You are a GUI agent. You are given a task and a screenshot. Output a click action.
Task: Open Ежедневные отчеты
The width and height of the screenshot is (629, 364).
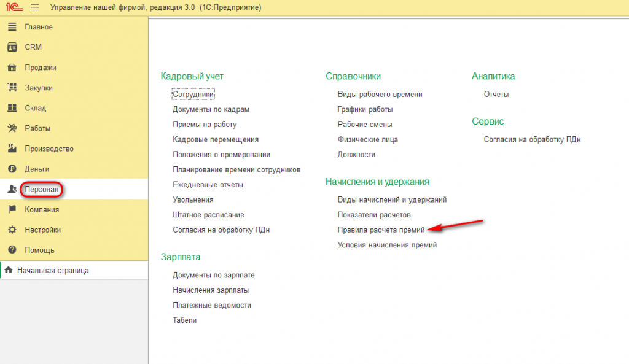pos(208,184)
